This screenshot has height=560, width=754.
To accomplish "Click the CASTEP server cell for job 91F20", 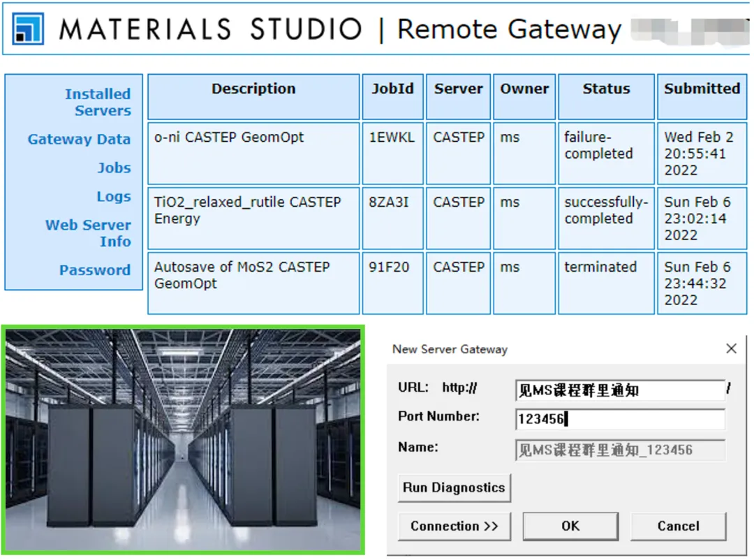I will 458,283.
